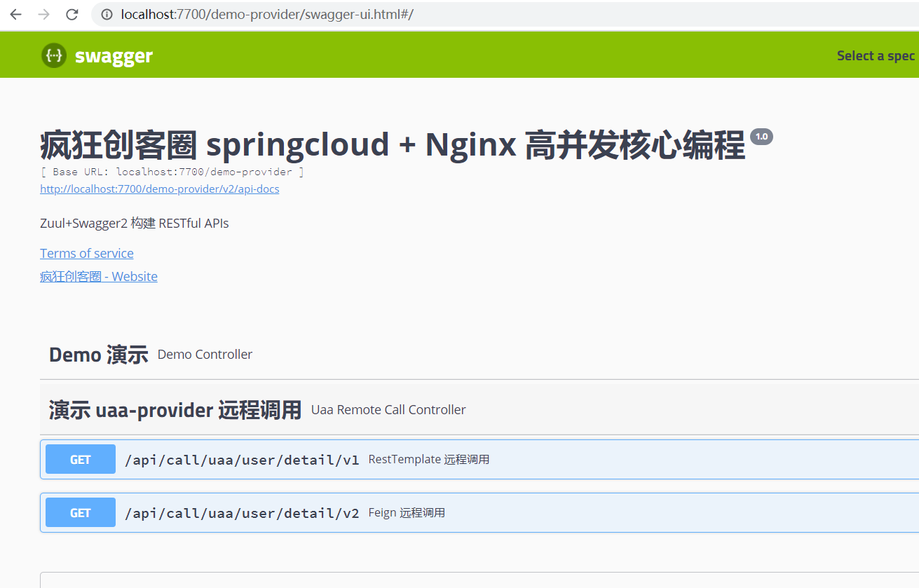
Task: Focus the address bar URL field
Action: [x=505, y=15]
